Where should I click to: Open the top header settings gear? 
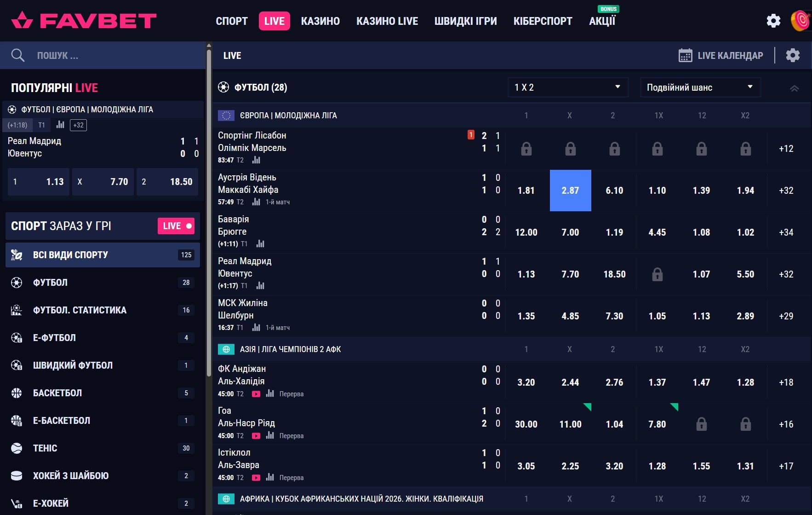[x=773, y=21]
